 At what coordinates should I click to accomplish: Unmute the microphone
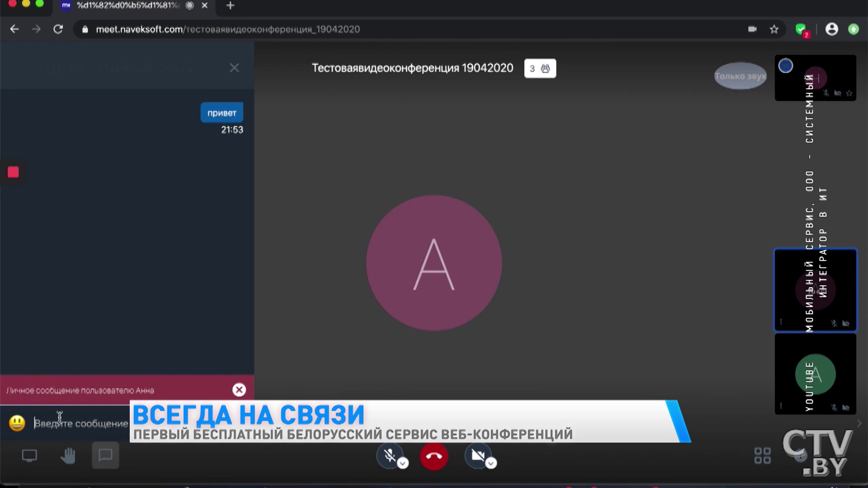[389, 455]
